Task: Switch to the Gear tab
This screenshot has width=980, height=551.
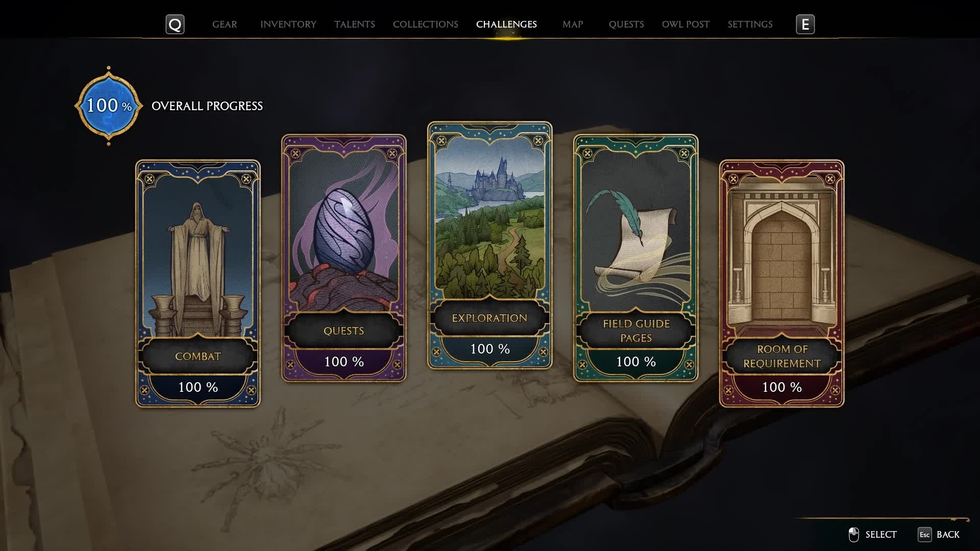Action: click(x=225, y=24)
